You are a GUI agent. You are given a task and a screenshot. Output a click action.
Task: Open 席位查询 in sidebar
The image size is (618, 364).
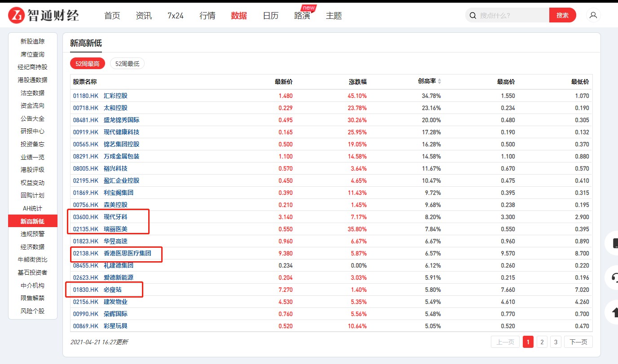pos(33,54)
